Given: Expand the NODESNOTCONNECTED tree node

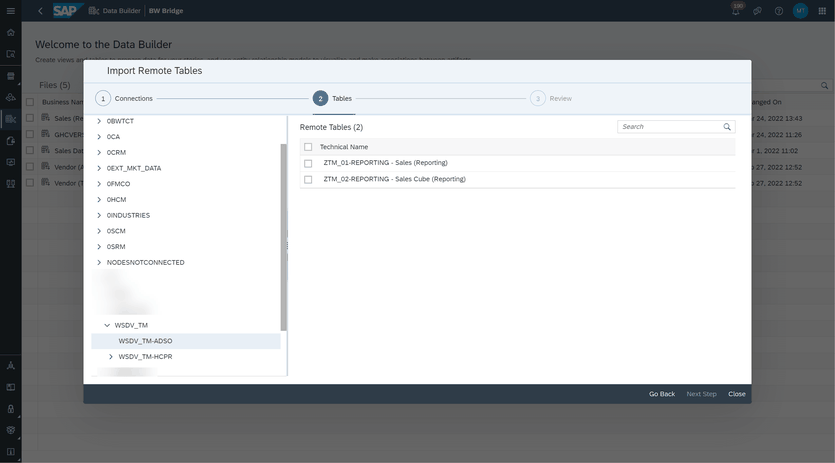Looking at the screenshot, I should click(x=99, y=263).
